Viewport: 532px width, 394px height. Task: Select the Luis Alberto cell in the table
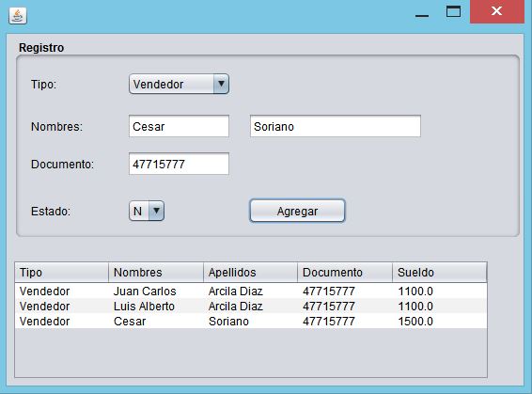point(156,307)
